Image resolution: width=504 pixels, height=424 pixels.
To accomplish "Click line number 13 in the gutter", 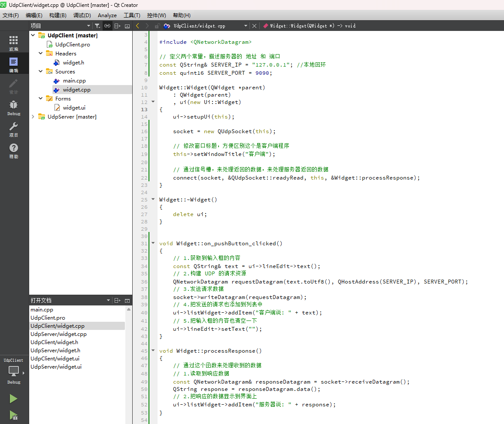I will [144, 110].
